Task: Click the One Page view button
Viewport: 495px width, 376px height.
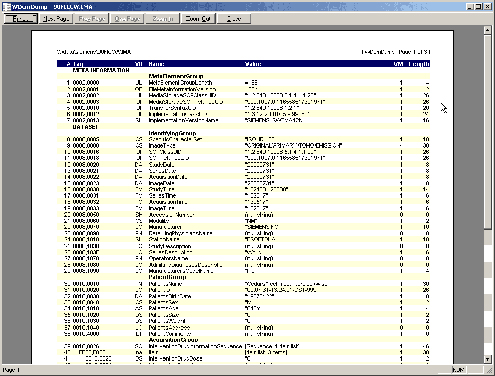Action: pos(127,19)
